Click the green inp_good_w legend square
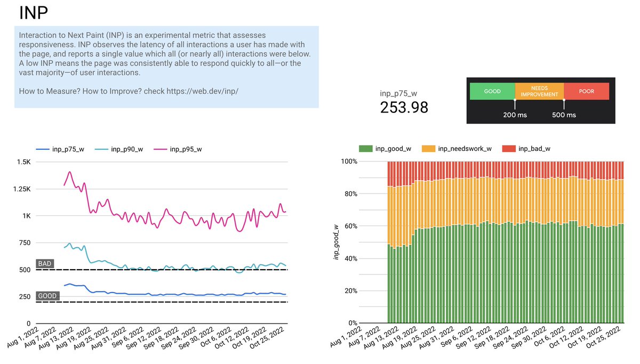The image size is (640, 364). pos(366,149)
